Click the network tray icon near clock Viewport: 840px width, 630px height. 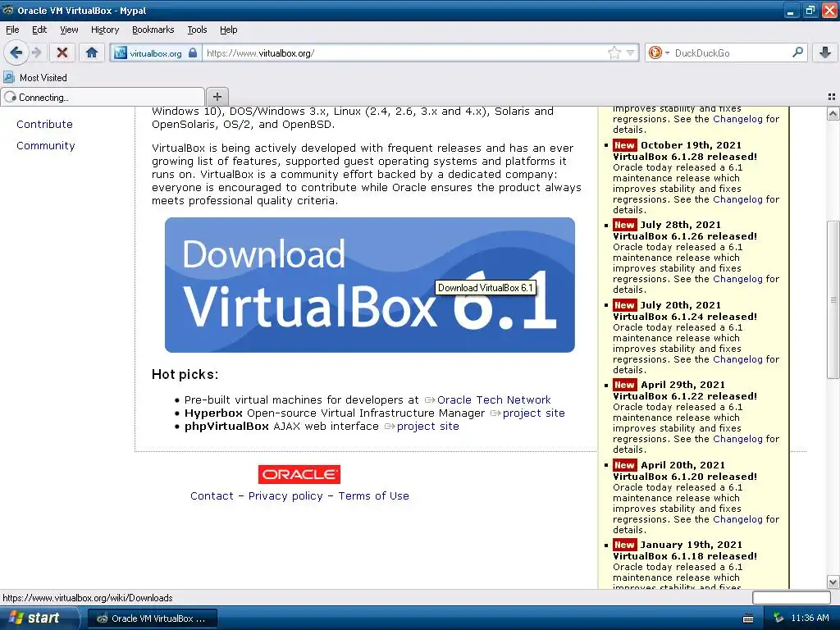point(778,619)
